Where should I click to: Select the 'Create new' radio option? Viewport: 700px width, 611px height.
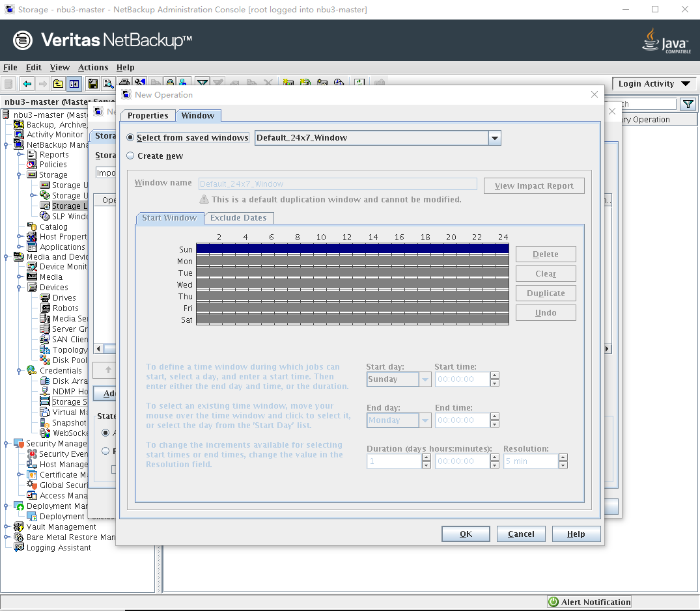(x=131, y=156)
